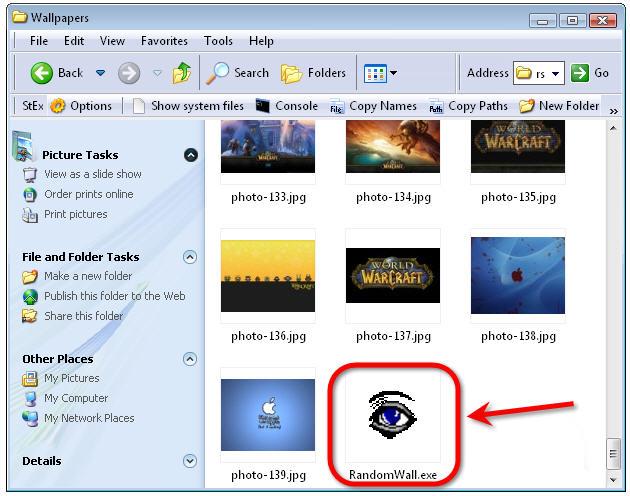Screen dimensions: 630x496
Task: Open My Pictures link
Action: pos(72,378)
